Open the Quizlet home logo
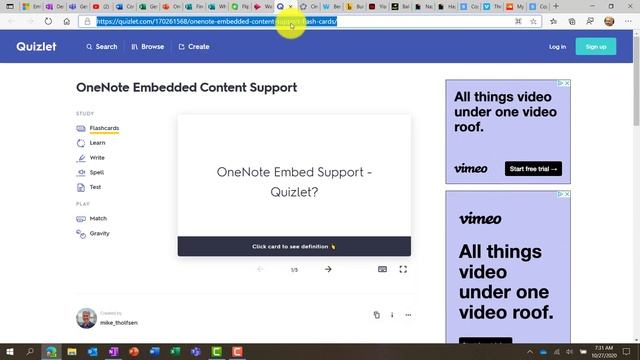Image resolution: width=640 pixels, height=360 pixels. pos(36,47)
